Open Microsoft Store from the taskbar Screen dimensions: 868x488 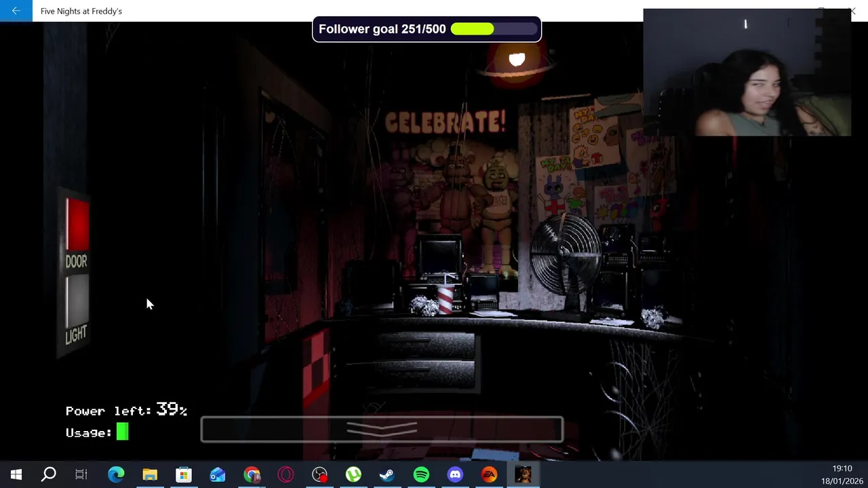[x=184, y=474]
